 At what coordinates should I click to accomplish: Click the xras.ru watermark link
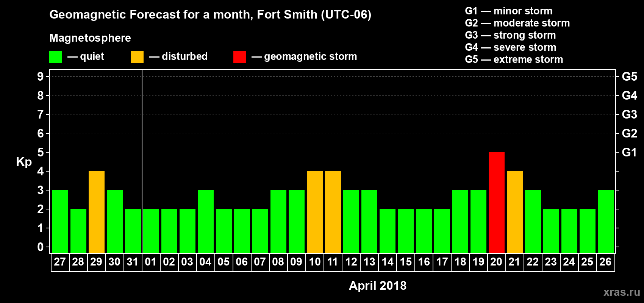(x=621, y=292)
